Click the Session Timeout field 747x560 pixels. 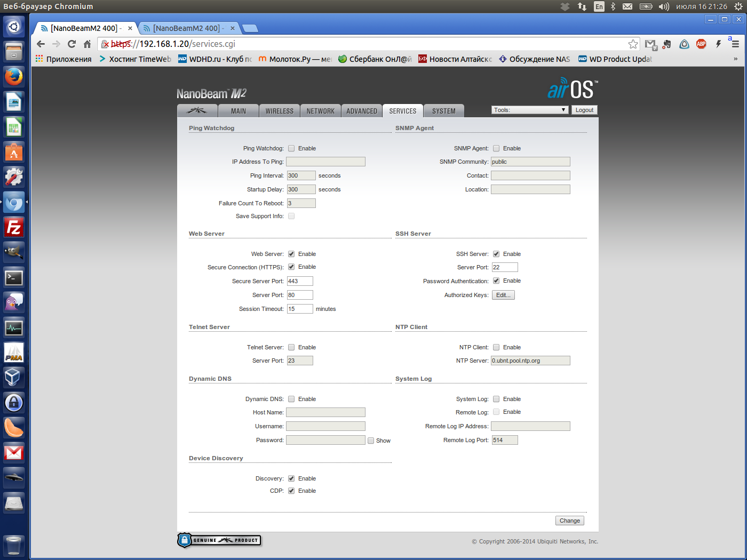300,309
